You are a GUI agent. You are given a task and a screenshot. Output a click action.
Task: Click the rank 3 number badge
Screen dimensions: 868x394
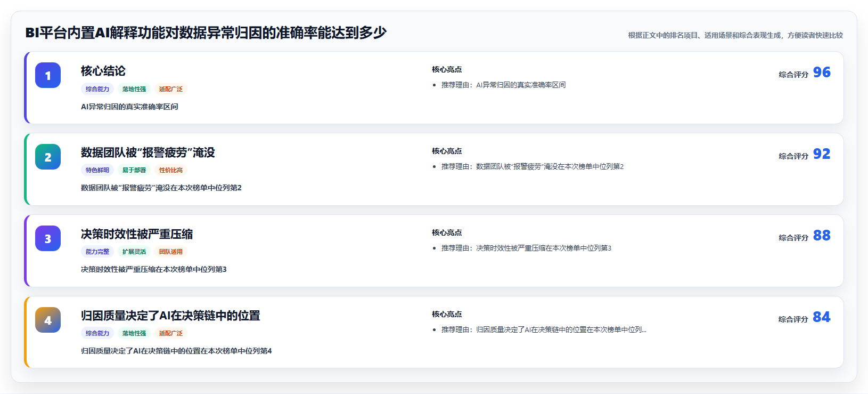pos(48,238)
